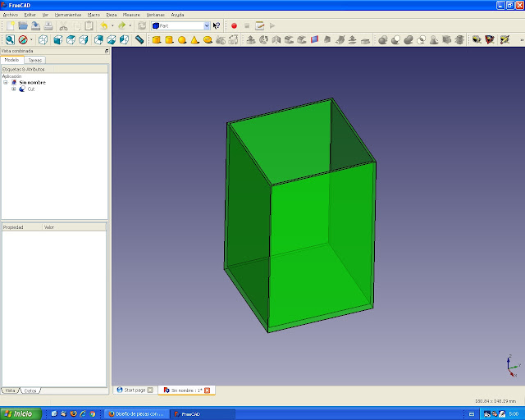
Task: Collapse the Sin nombre document node
Action: pos(6,82)
